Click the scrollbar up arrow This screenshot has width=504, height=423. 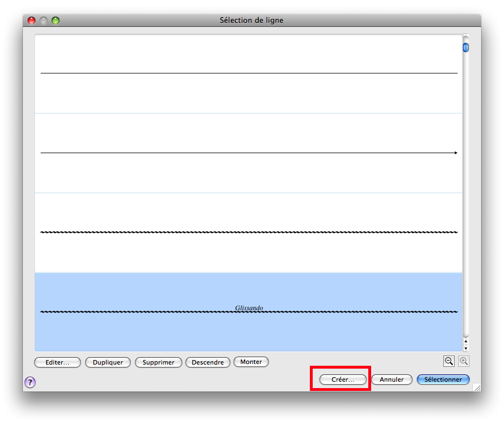(466, 342)
